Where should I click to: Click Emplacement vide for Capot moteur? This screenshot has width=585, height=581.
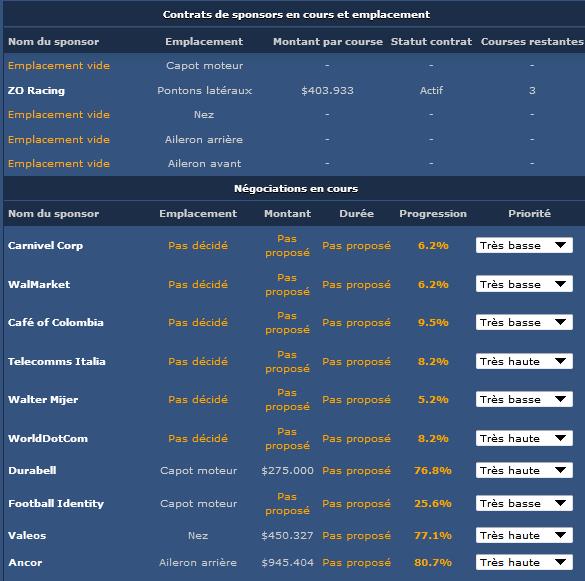click(59, 66)
